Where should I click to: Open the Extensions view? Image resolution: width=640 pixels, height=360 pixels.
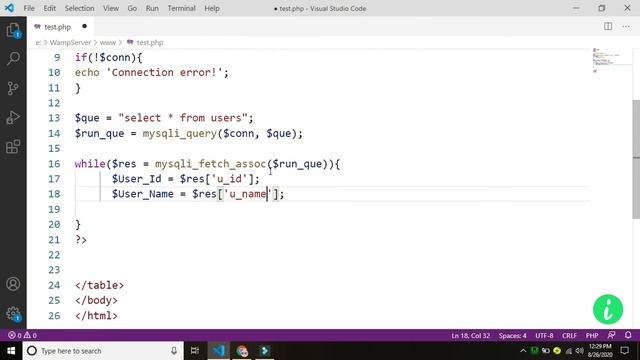(x=13, y=147)
